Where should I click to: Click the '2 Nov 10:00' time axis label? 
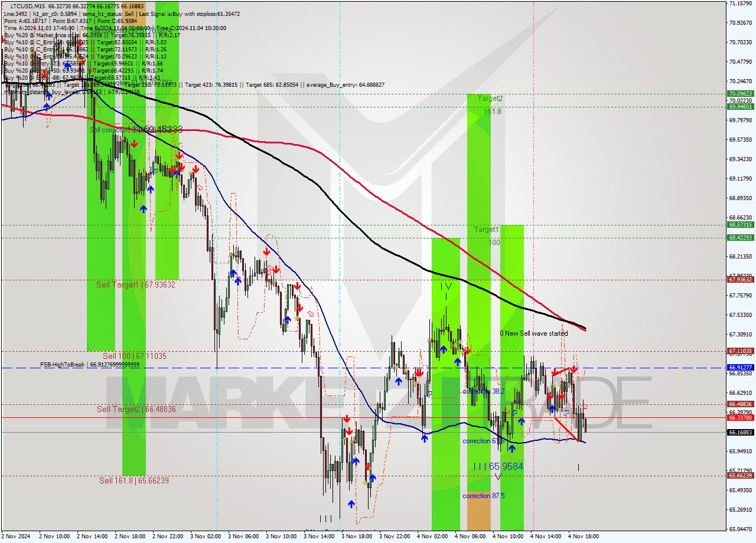click(x=54, y=537)
